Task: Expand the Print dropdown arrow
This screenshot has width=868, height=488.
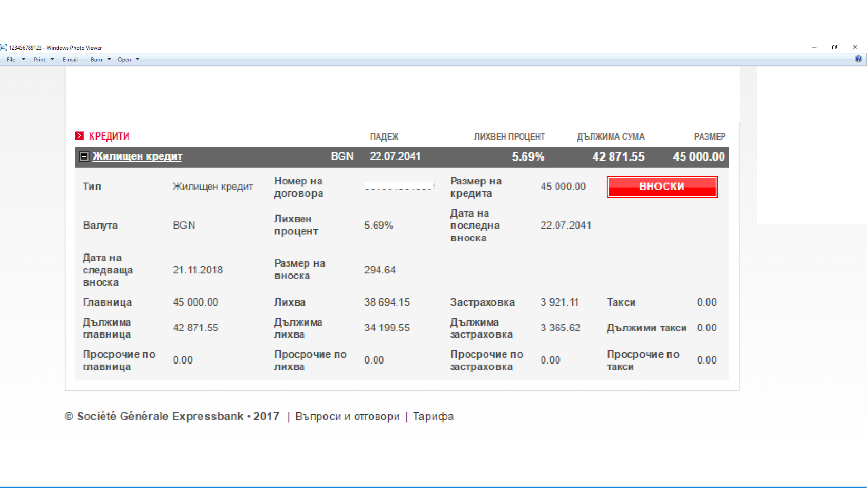Action: click(52, 60)
